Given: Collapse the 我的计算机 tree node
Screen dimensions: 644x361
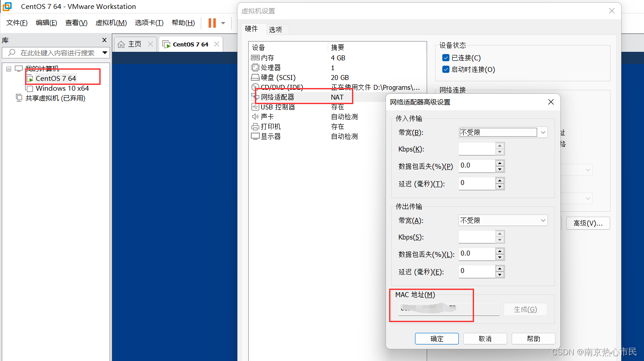Looking at the screenshot, I should [x=8, y=69].
